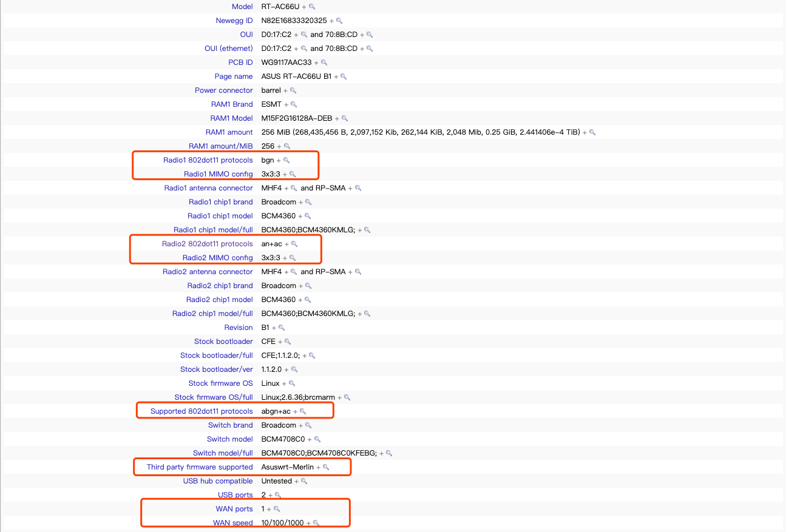Open the PCB ID property link
Viewport: 786px width, 532px height.
click(240, 62)
